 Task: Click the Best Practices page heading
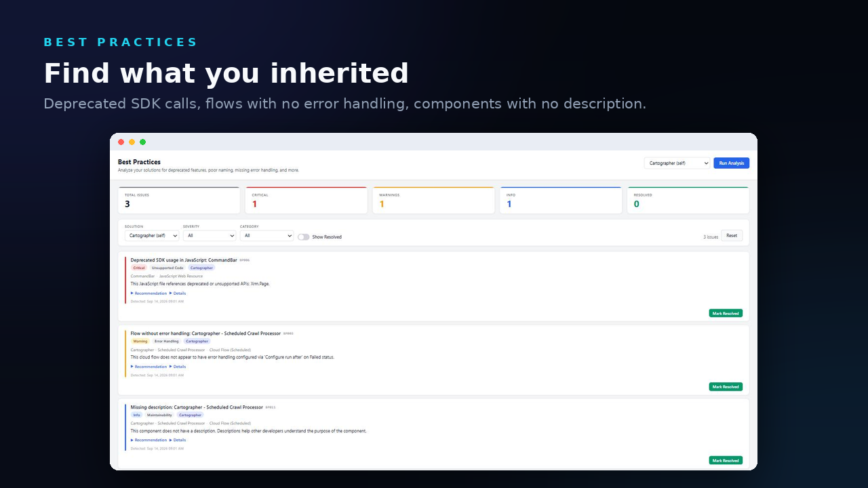point(139,162)
